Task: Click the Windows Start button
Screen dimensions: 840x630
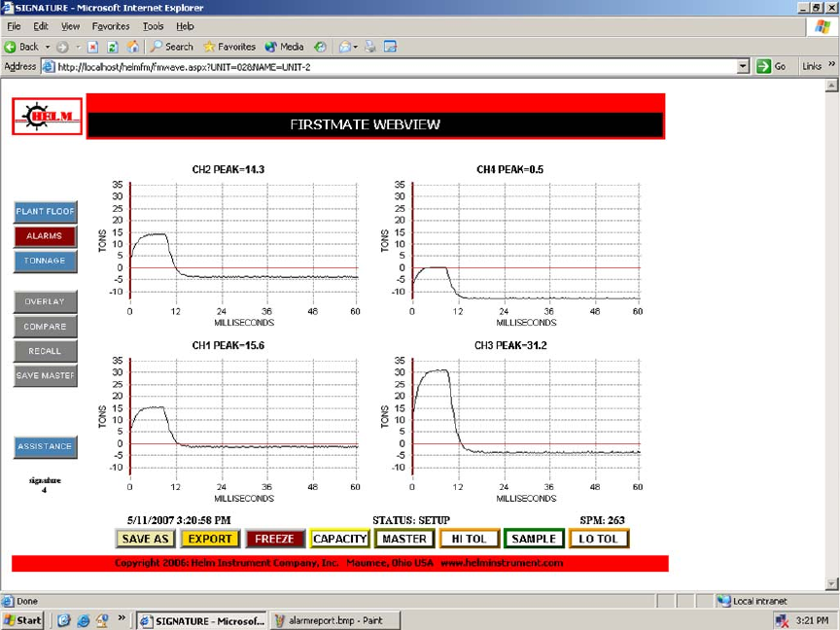Action: coord(22,620)
